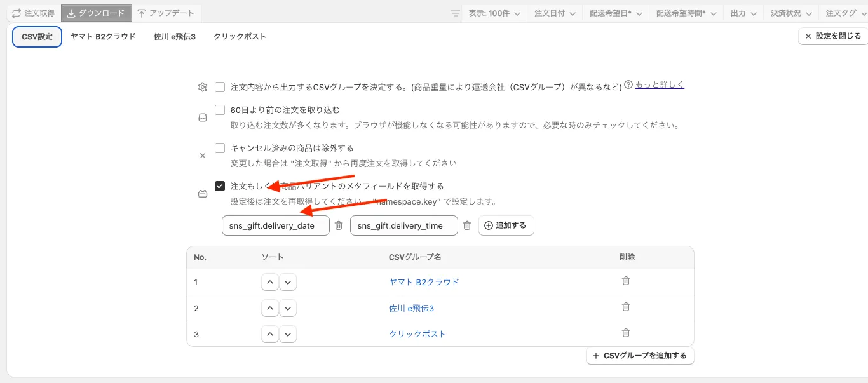868x383 pixels.
Task: Delete the sns_gift.delivery_time metafield with trash icon
Action: tap(467, 225)
